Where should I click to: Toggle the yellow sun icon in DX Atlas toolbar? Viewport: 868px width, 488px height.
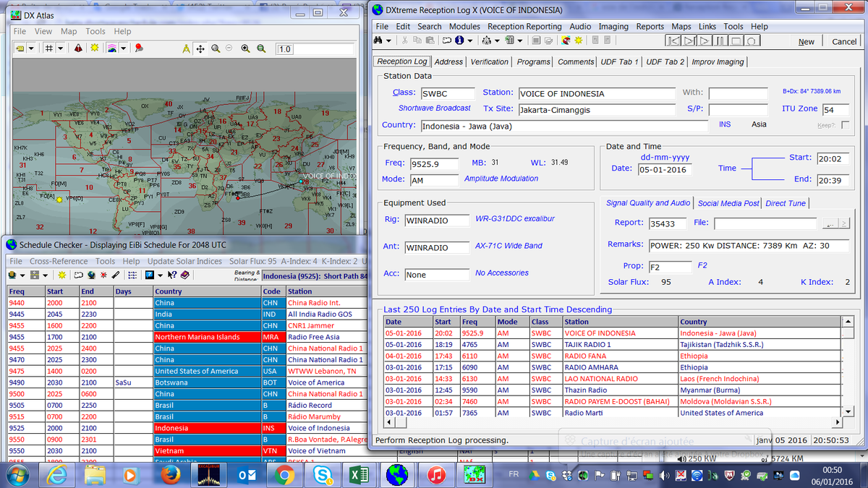pos(94,48)
